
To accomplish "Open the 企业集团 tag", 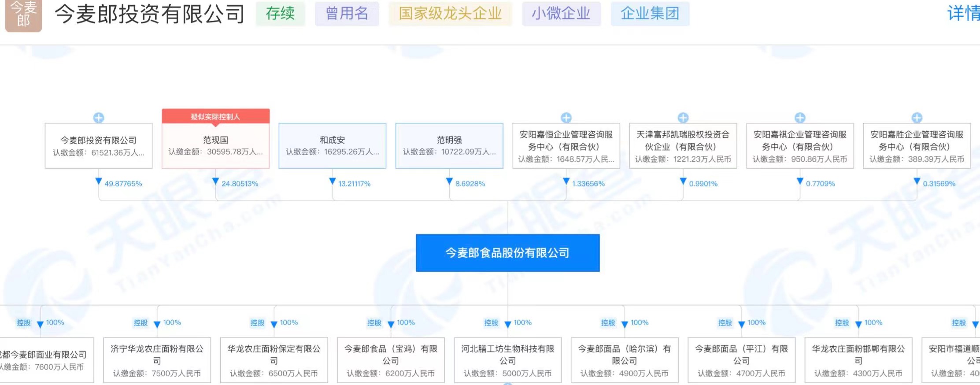I will click(x=650, y=14).
